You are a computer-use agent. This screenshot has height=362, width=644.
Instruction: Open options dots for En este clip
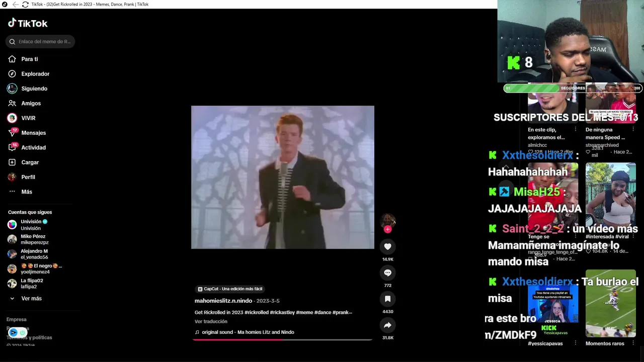point(576,130)
